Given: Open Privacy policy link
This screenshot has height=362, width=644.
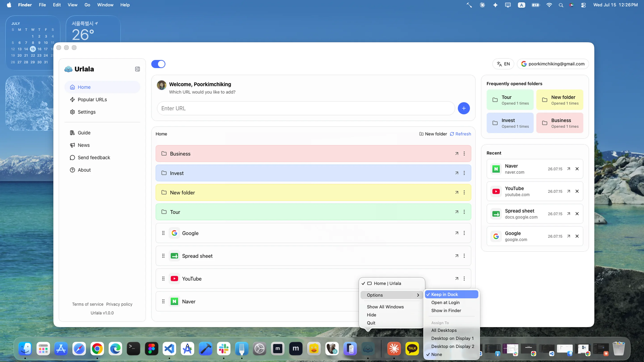Looking at the screenshot, I should pyautogui.click(x=119, y=304).
